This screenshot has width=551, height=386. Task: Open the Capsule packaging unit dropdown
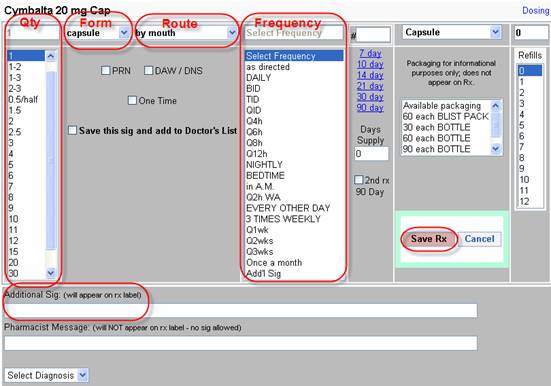point(451,32)
